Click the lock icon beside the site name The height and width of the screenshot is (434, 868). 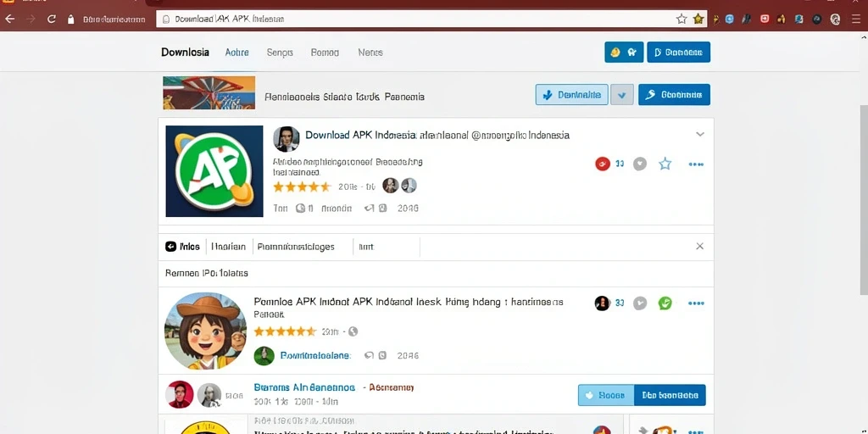click(70, 19)
